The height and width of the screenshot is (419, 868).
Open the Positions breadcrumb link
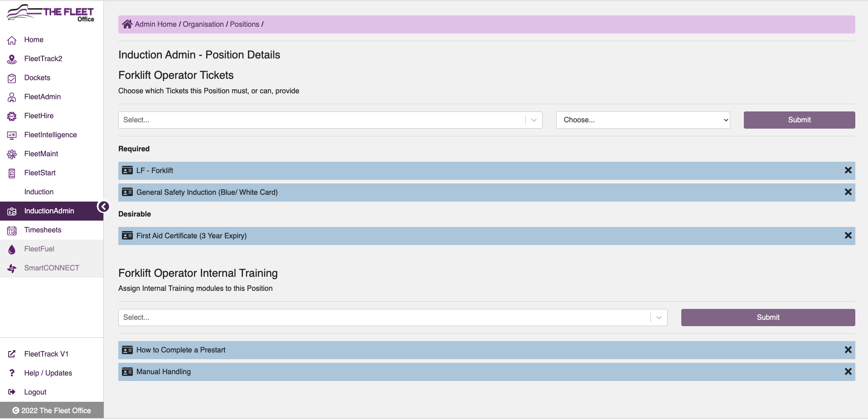click(x=244, y=24)
